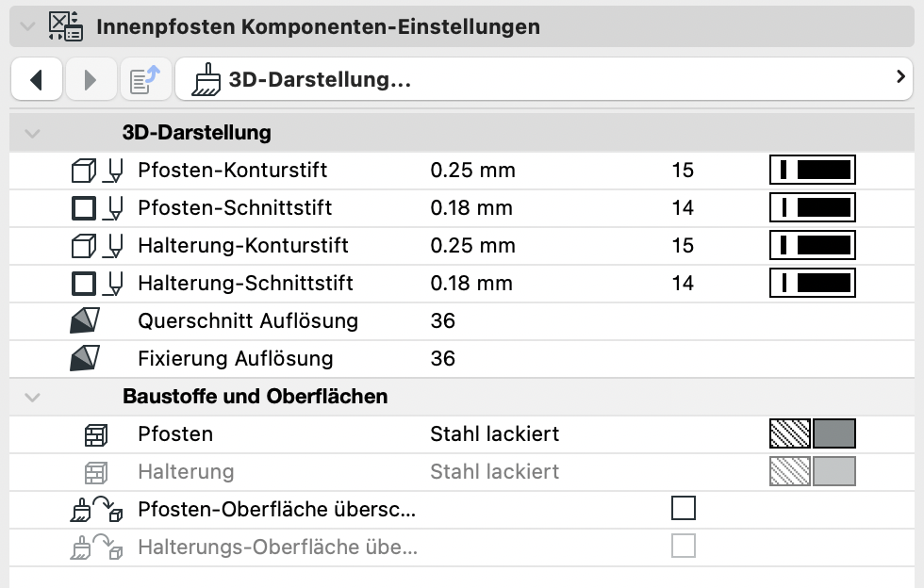Screen dimensions: 924x588
Task: Go to previous settings page arrow
Action: click(x=37, y=79)
